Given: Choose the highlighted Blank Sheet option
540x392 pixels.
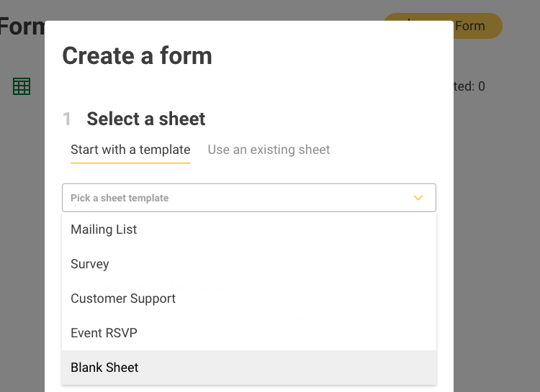Looking at the screenshot, I should coord(104,368).
